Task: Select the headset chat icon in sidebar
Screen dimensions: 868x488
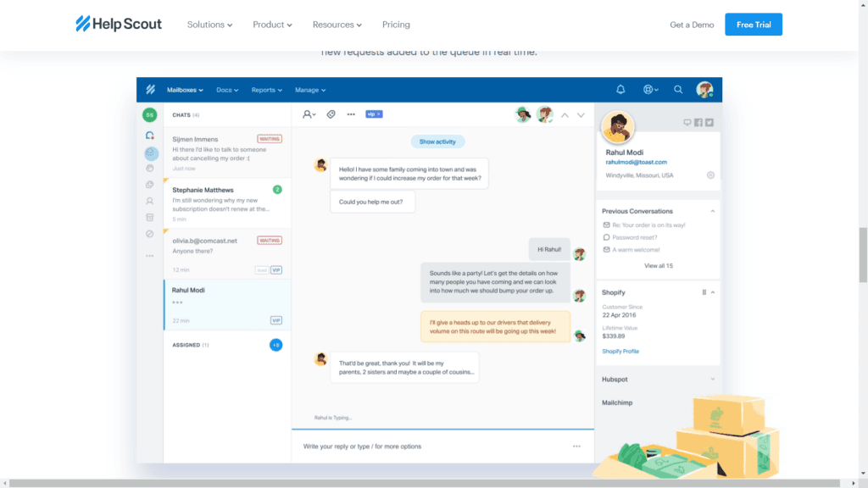Action: point(149,135)
